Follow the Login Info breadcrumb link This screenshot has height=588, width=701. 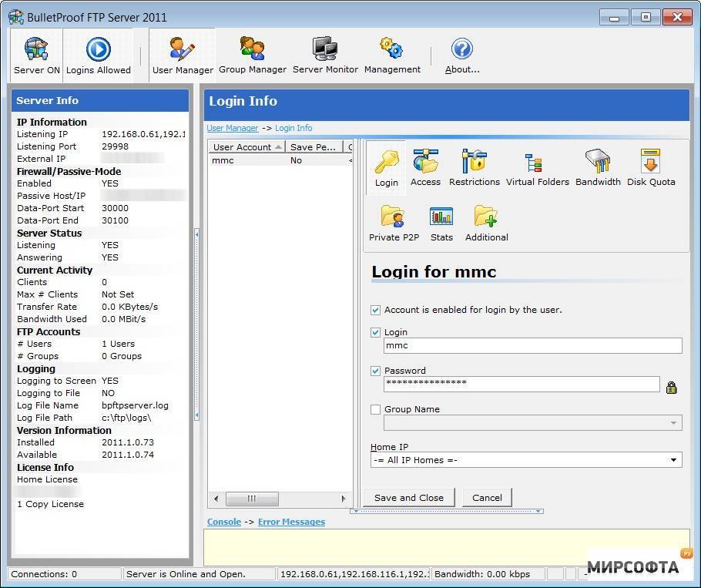[x=293, y=129]
